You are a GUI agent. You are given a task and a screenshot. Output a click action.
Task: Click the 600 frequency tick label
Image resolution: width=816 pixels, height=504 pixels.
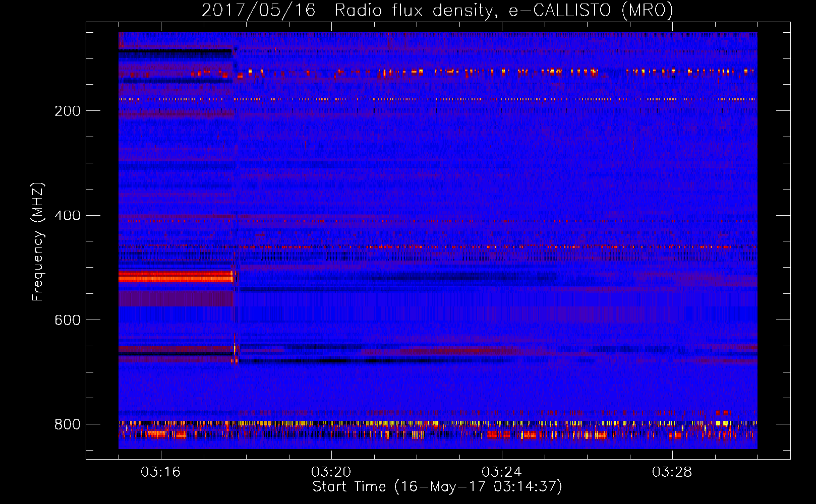pos(68,321)
